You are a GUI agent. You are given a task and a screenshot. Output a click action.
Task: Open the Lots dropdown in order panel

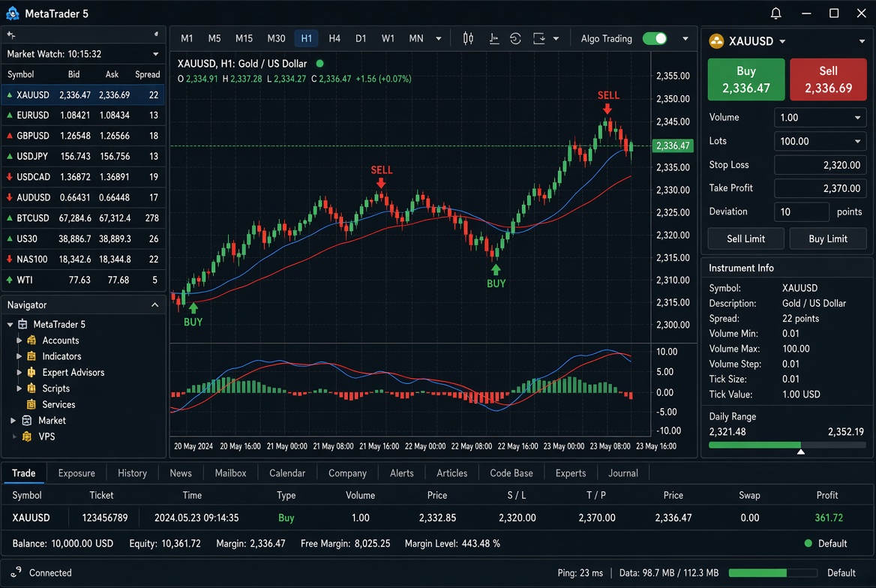click(x=857, y=142)
